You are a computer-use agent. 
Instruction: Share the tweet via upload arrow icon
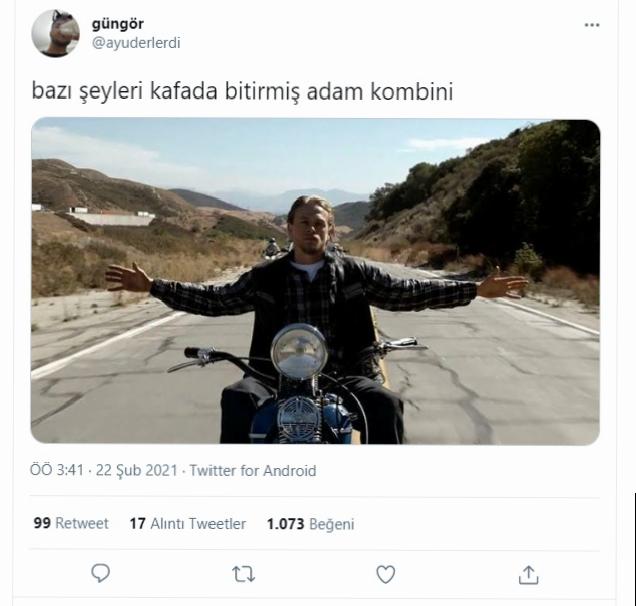pyautogui.click(x=529, y=575)
